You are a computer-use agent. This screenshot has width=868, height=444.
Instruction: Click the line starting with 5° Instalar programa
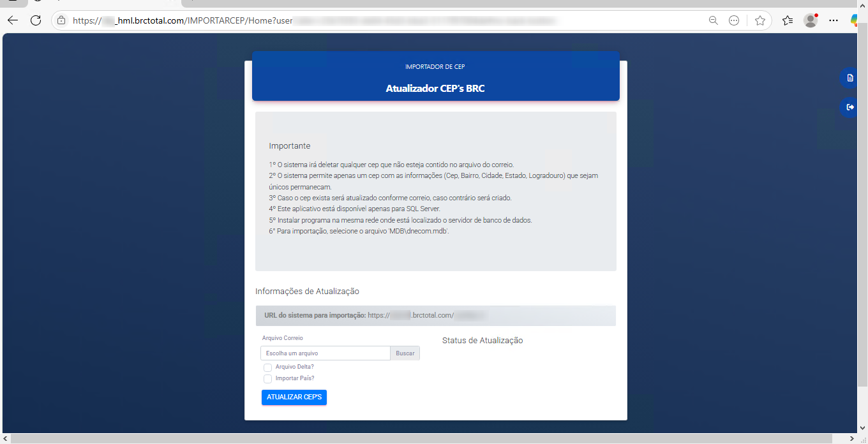tap(400, 220)
